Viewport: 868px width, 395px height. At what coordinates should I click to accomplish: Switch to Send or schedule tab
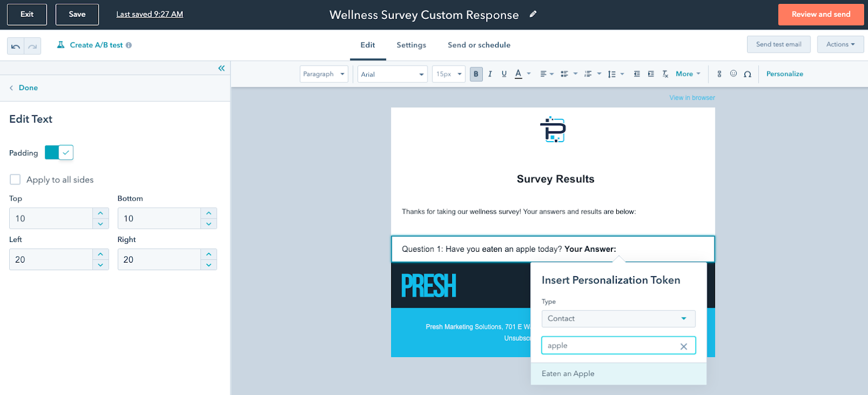pyautogui.click(x=479, y=45)
